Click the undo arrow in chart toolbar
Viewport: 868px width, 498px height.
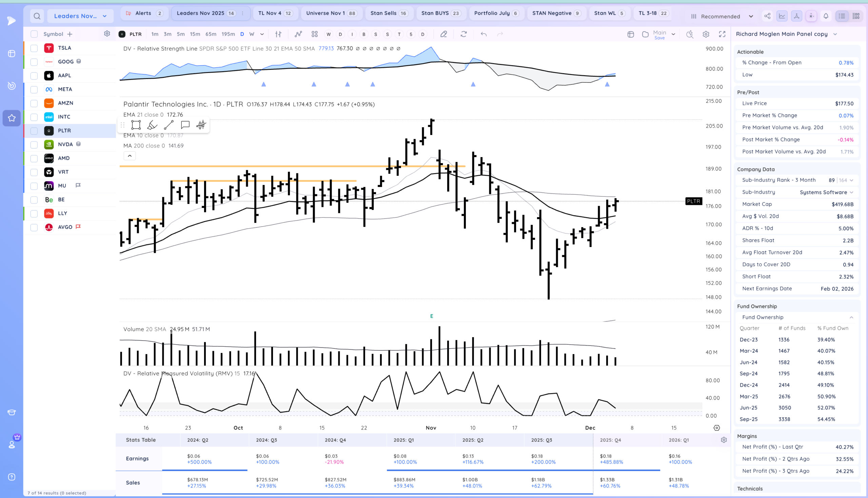click(484, 34)
